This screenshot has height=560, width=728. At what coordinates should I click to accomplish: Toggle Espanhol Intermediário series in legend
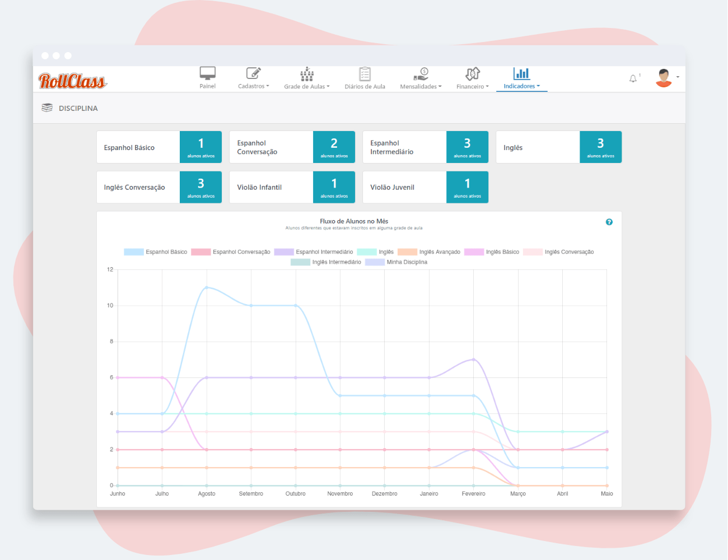pyautogui.click(x=314, y=252)
